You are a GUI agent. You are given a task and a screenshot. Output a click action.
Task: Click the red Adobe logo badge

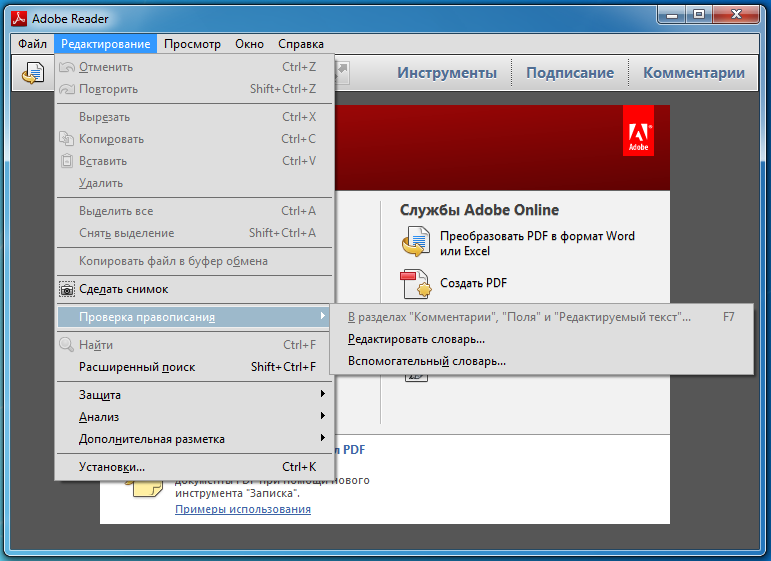pos(638,131)
